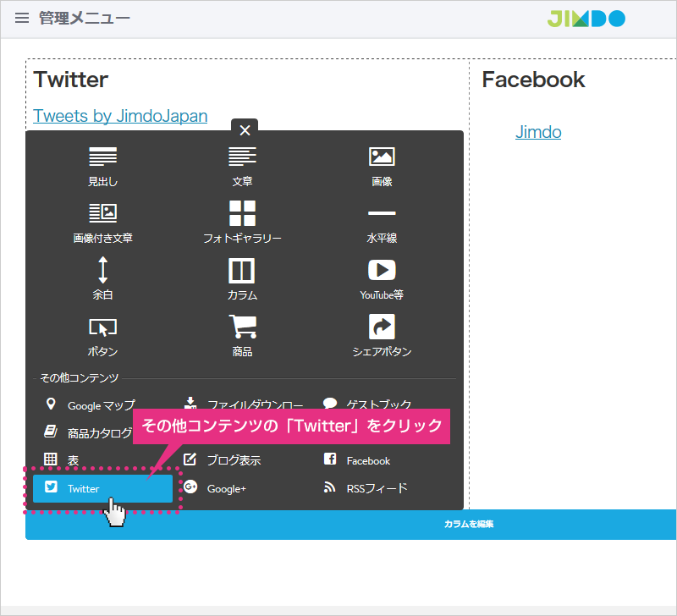Viewport: 677px width, 616px height.
Task: Insert a YouTube等 video element
Action: click(x=382, y=280)
